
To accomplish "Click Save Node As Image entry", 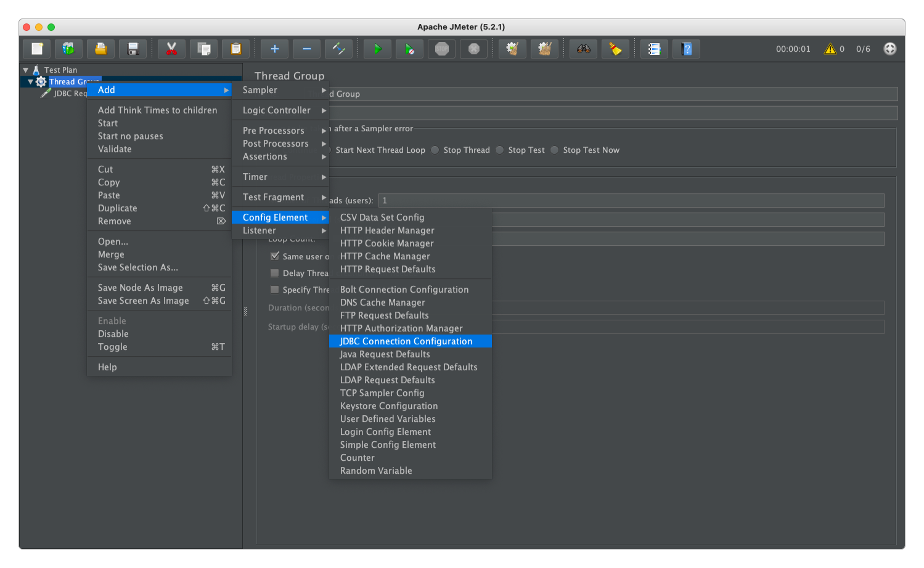I will tap(160, 288).
